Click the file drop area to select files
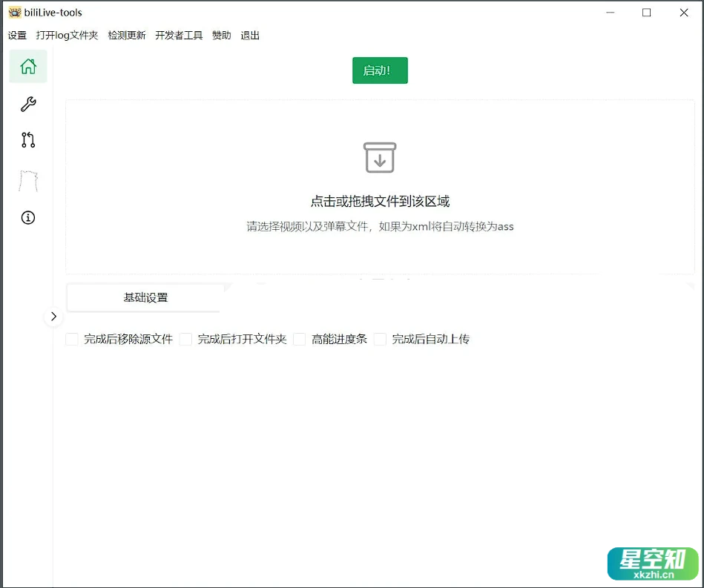Image resolution: width=704 pixels, height=588 pixels. coord(380,201)
